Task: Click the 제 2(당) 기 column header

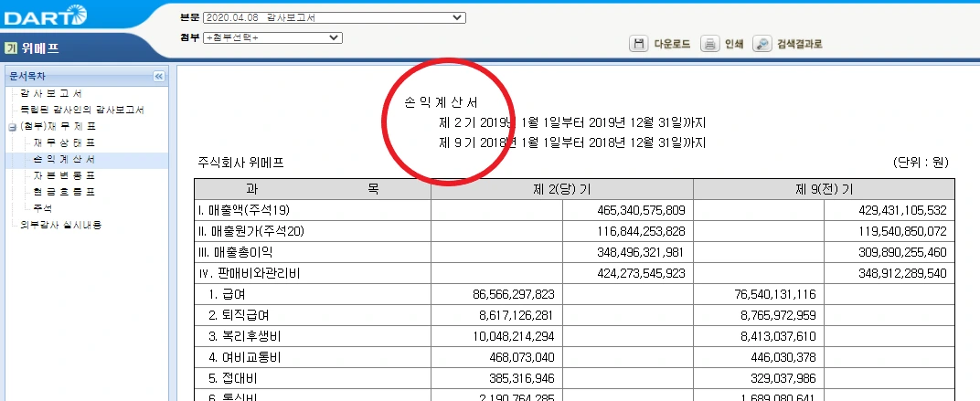Action: pos(562,189)
